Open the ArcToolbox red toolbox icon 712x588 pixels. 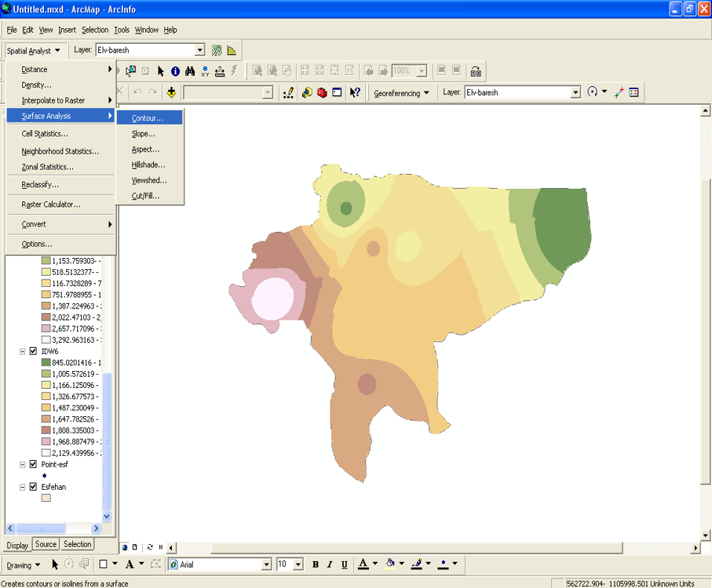point(322,93)
